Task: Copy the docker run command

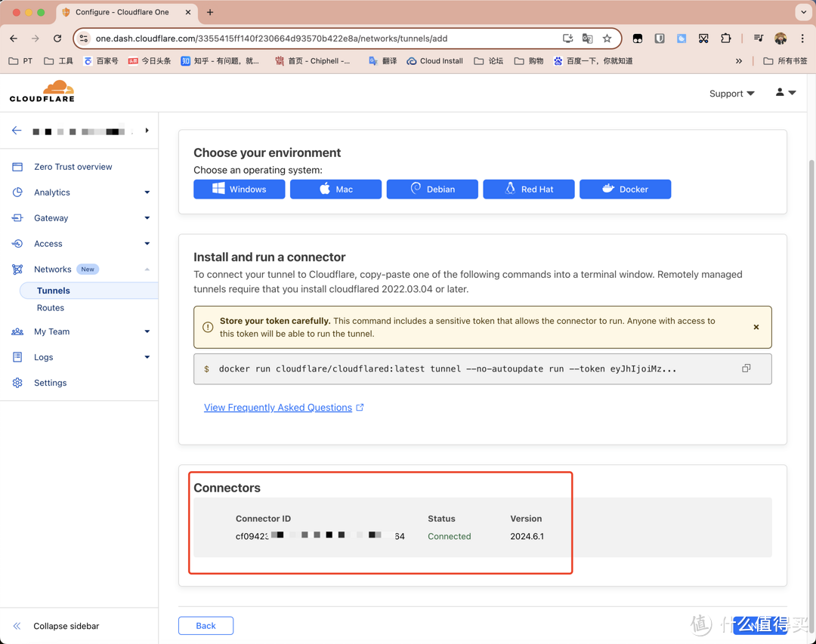Action: (x=746, y=368)
